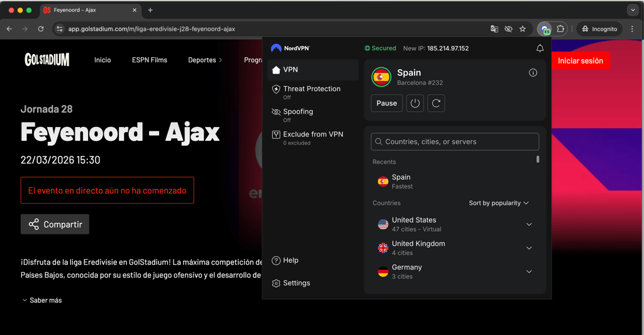Open Threat Protection, currently Off
Image resolution: width=644 pixels, height=335 pixels.
coord(313,92)
